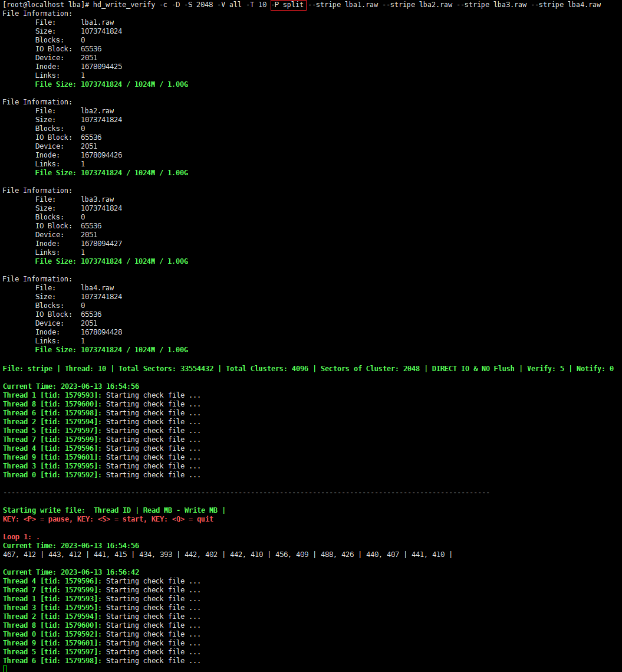Click 'IO Block: 65536' under lba2.raw
Image resolution: width=622 pixels, height=672 pixels.
68,137
